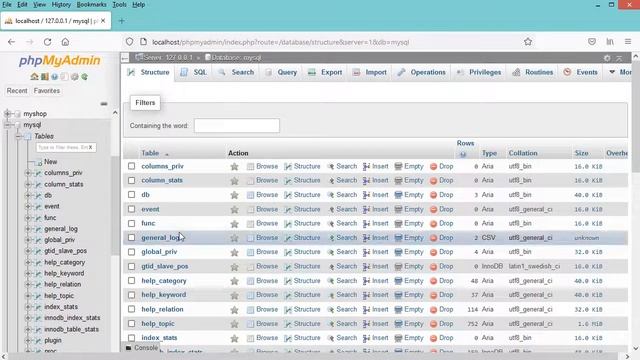Image resolution: width=640 pixels, height=360 pixels.
Task: Click Drop icon for gtid_slave_pos row
Action: coord(433,267)
